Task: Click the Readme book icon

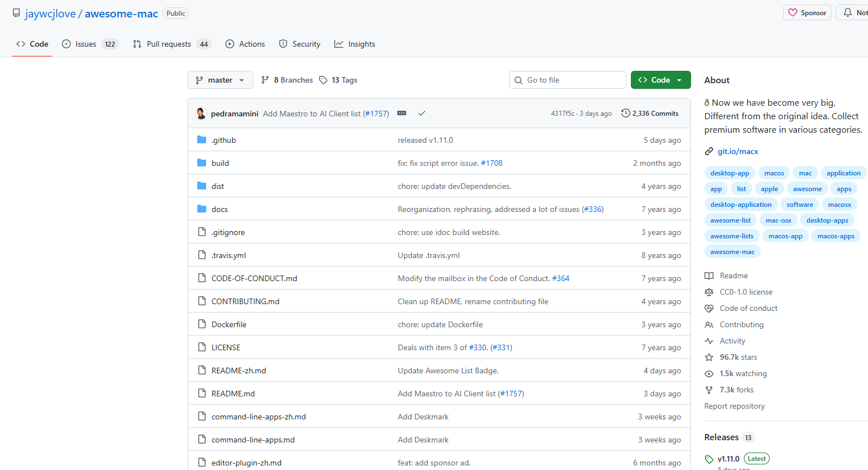Action: point(709,275)
